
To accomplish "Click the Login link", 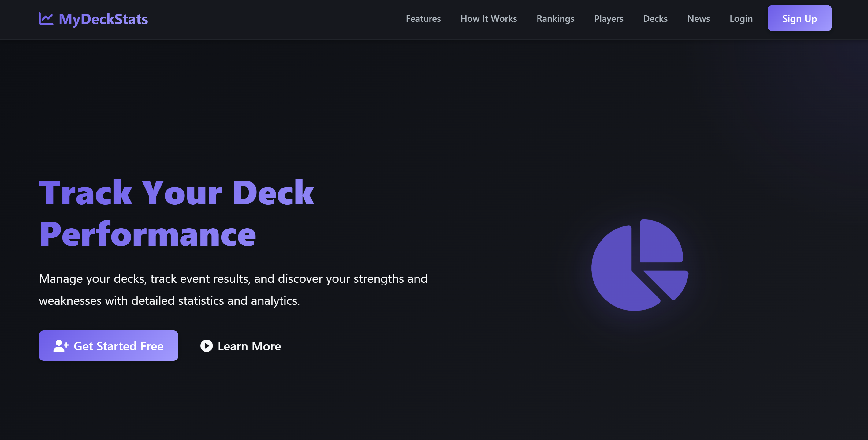I will [x=741, y=19].
